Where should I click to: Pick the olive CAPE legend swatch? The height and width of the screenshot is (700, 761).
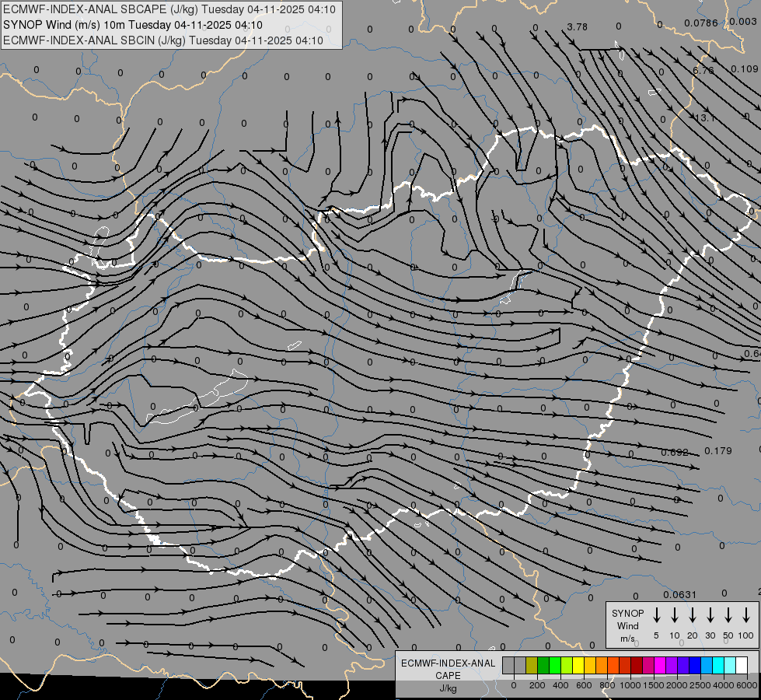pyautogui.click(x=532, y=665)
